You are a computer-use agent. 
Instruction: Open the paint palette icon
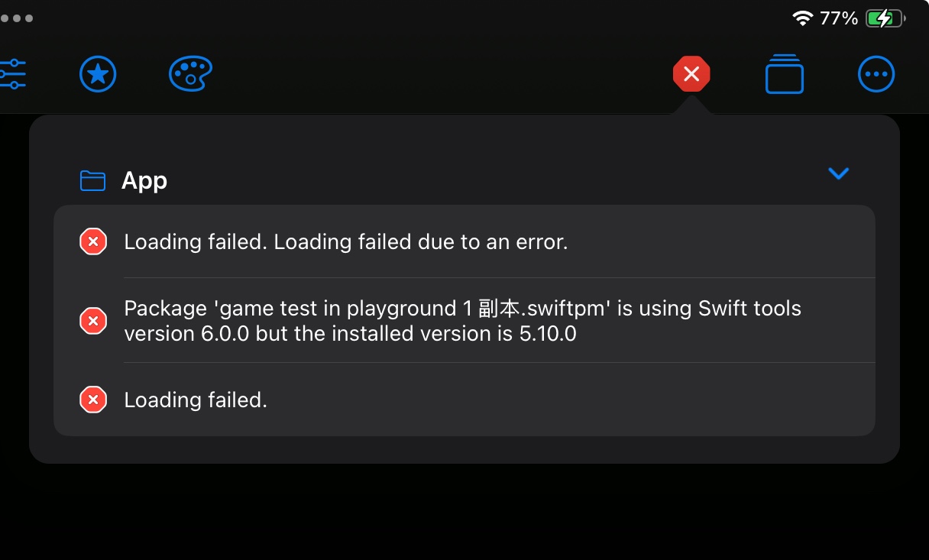click(190, 74)
